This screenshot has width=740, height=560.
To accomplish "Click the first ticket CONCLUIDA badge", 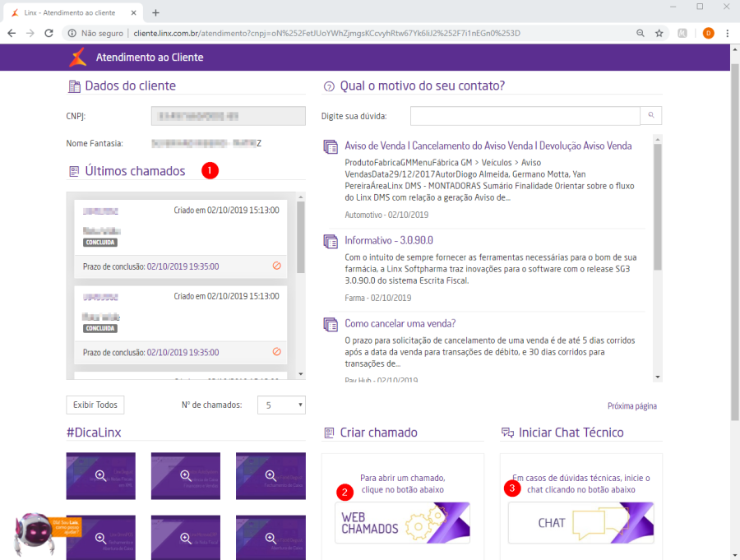I will [100, 243].
